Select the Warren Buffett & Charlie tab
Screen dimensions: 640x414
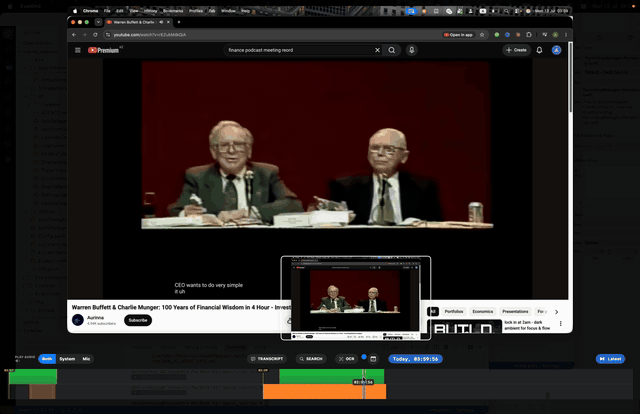click(x=138, y=22)
